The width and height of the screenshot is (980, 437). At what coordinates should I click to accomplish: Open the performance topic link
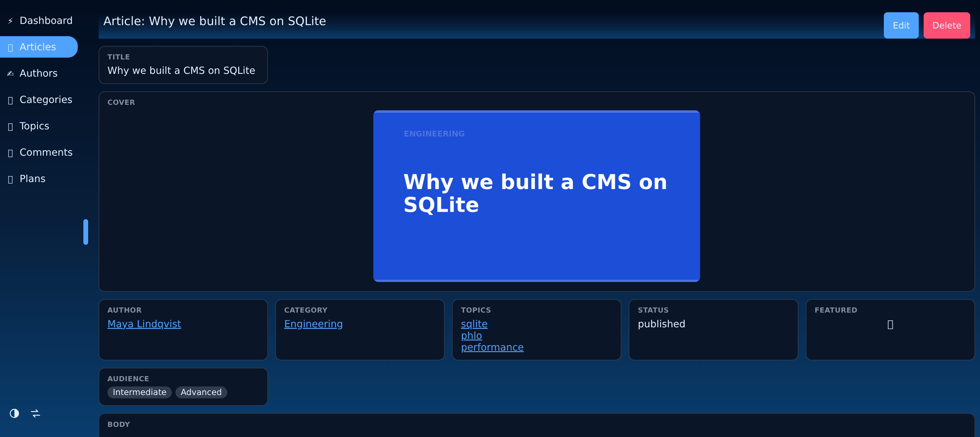click(492, 348)
